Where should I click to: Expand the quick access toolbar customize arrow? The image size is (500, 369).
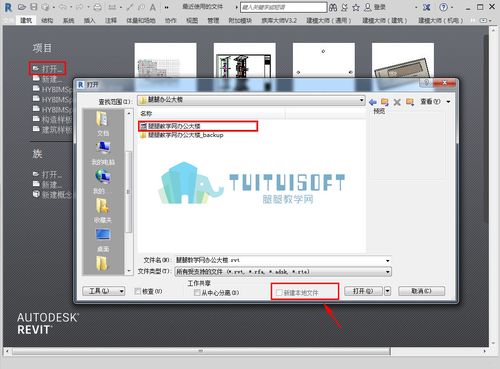(x=166, y=7)
